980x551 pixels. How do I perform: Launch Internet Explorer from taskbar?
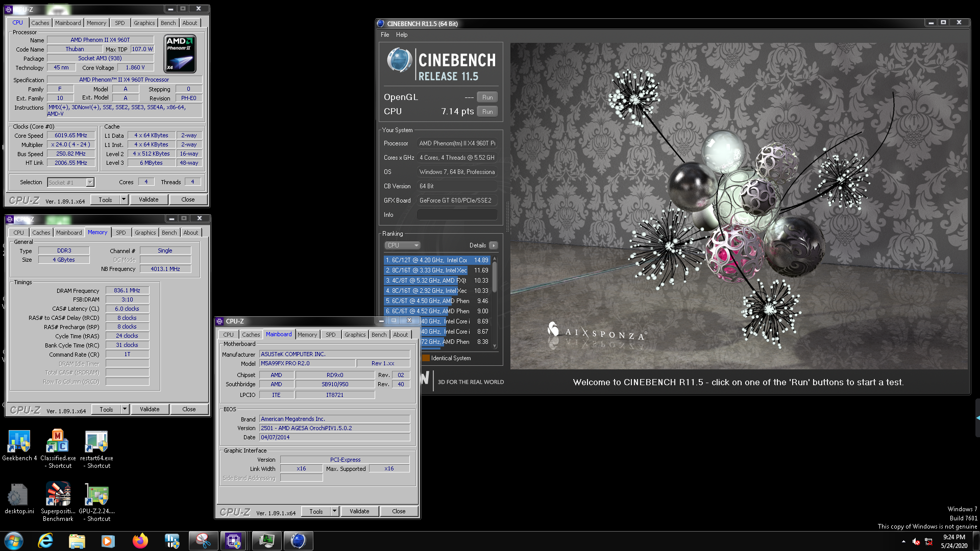45,541
